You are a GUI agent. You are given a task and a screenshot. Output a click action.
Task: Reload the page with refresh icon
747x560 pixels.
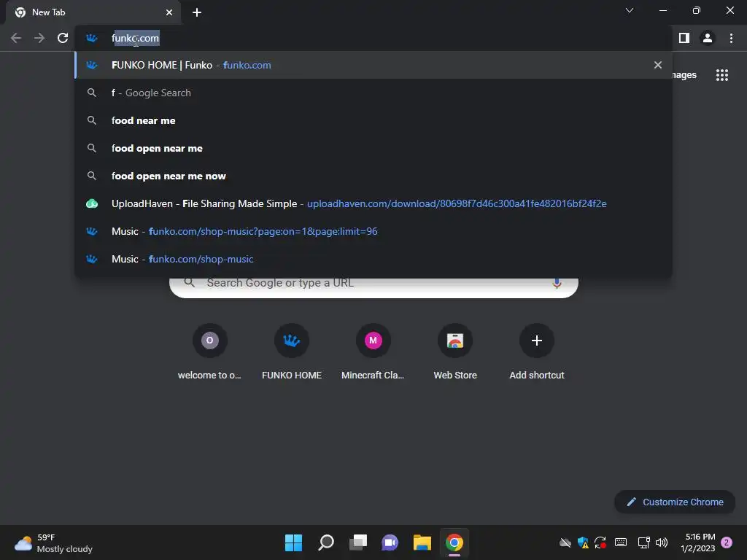click(x=63, y=38)
